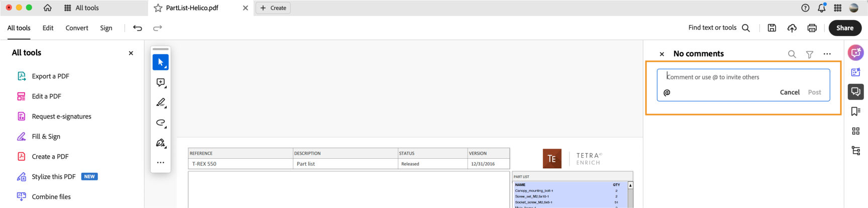Click the comment text input field
The image size is (868, 208).
click(743, 77)
